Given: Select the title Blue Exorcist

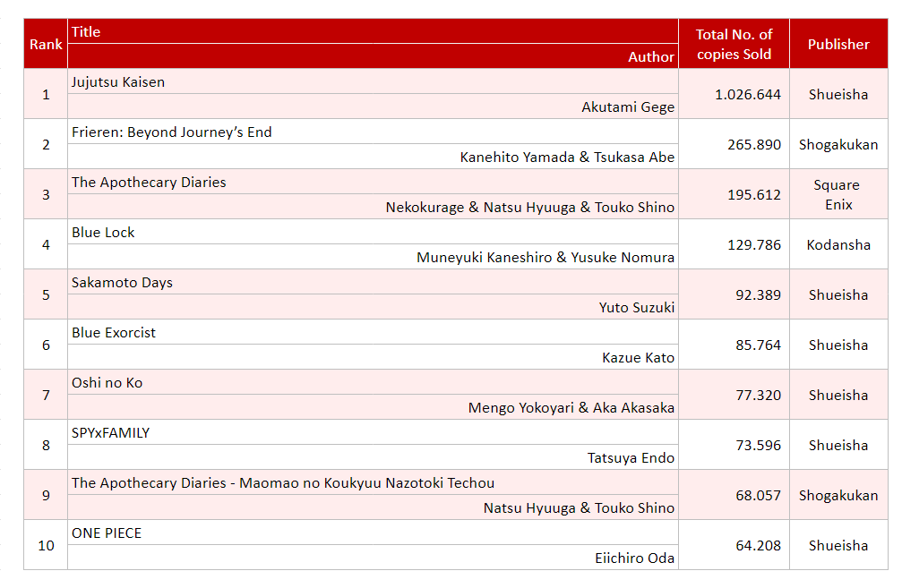Looking at the screenshot, I should [x=114, y=332].
